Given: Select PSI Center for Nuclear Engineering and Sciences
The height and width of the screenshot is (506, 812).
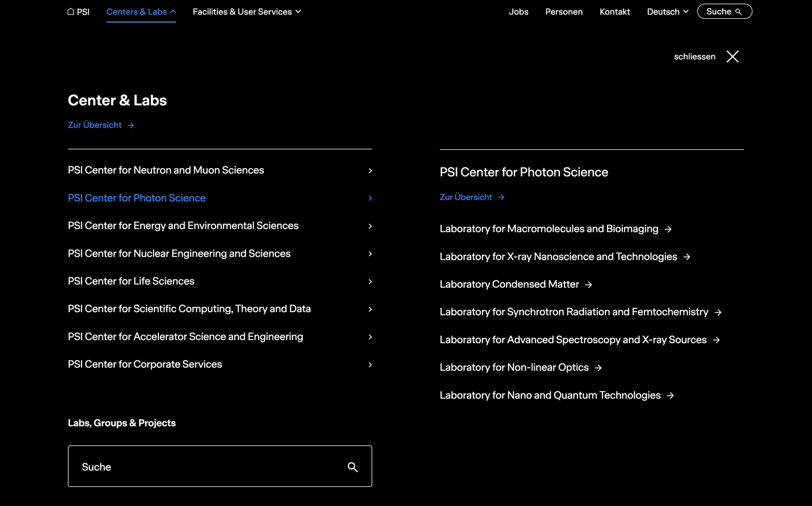Looking at the screenshot, I should 179,253.
